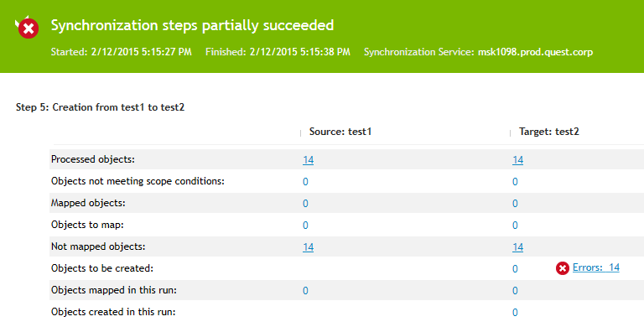644x332 pixels.
Task: Click Source value for objects not meeting scope
Action: [305, 182]
